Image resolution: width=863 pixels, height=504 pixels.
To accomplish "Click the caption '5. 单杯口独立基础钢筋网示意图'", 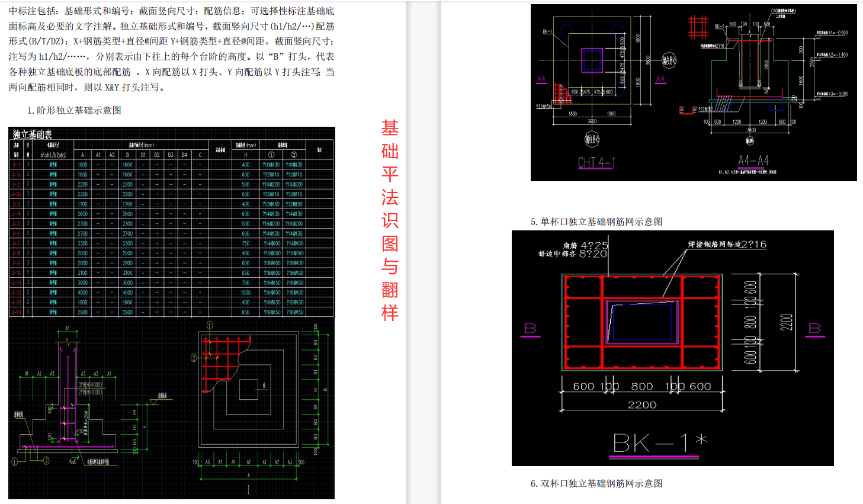I will 596,221.
